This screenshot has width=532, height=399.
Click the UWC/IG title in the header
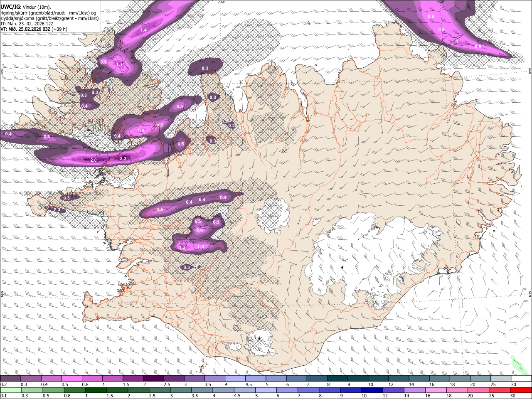[x=10, y=7]
